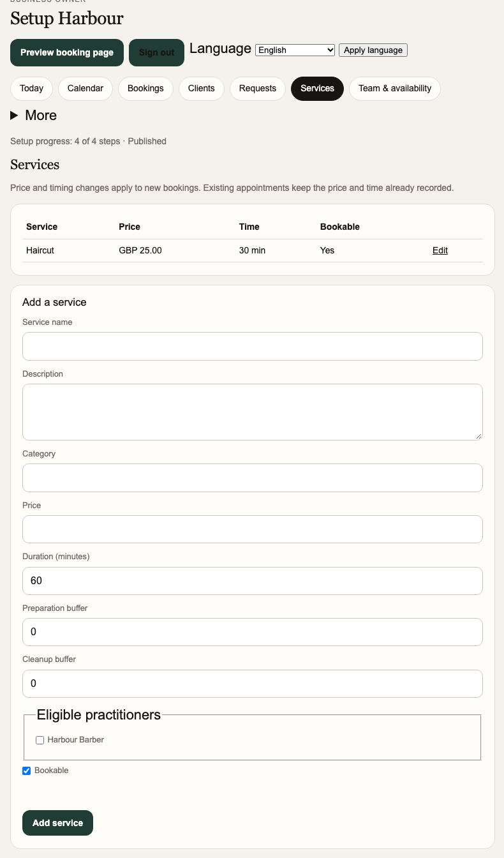
Task: Open the Calendar tab
Action: [x=85, y=88]
